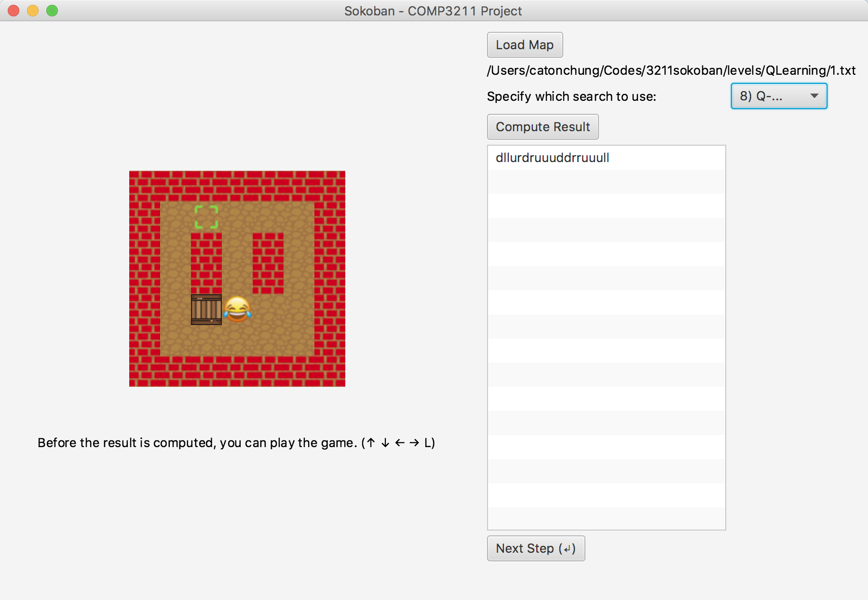
Task: Click the level file path text
Action: click(671, 70)
